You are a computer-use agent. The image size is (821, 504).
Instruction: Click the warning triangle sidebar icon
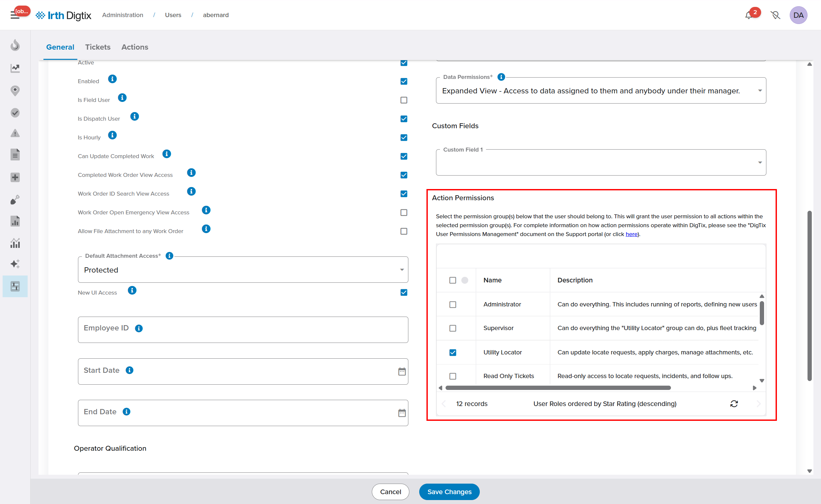click(15, 133)
